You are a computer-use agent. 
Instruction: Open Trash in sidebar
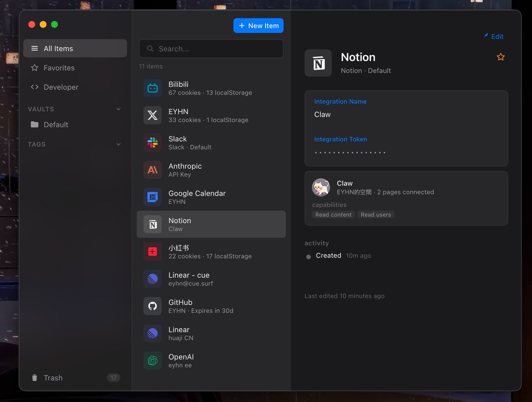point(75,378)
